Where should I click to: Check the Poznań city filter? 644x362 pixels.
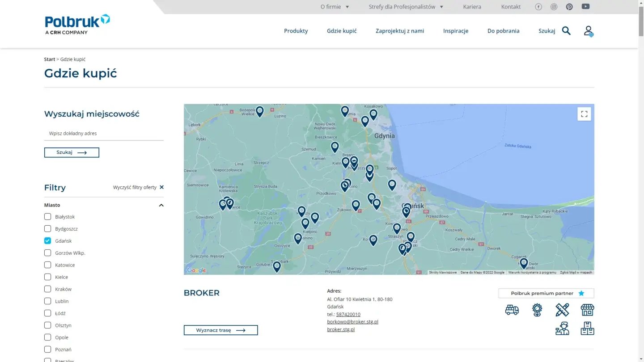coord(48,349)
